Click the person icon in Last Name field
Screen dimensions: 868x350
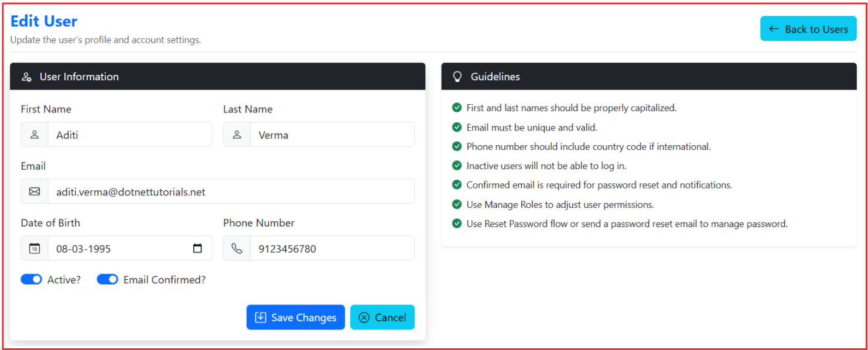tap(237, 134)
